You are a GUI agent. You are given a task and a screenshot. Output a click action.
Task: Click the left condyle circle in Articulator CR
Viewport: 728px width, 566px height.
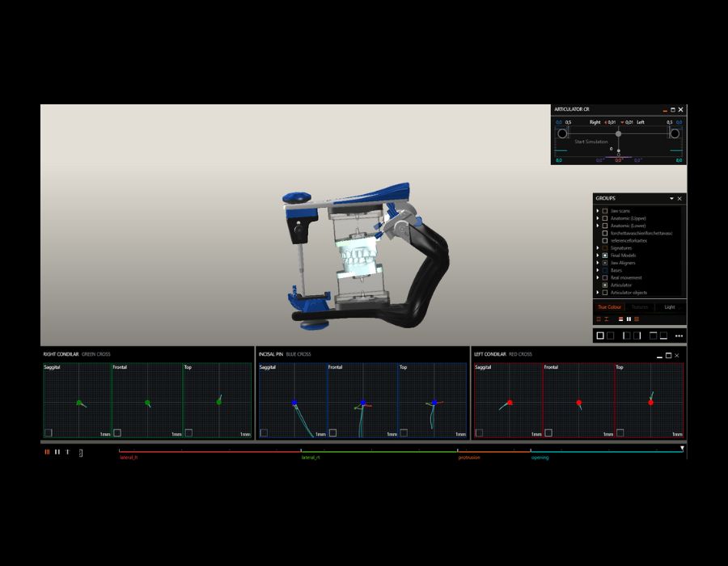tap(562, 133)
